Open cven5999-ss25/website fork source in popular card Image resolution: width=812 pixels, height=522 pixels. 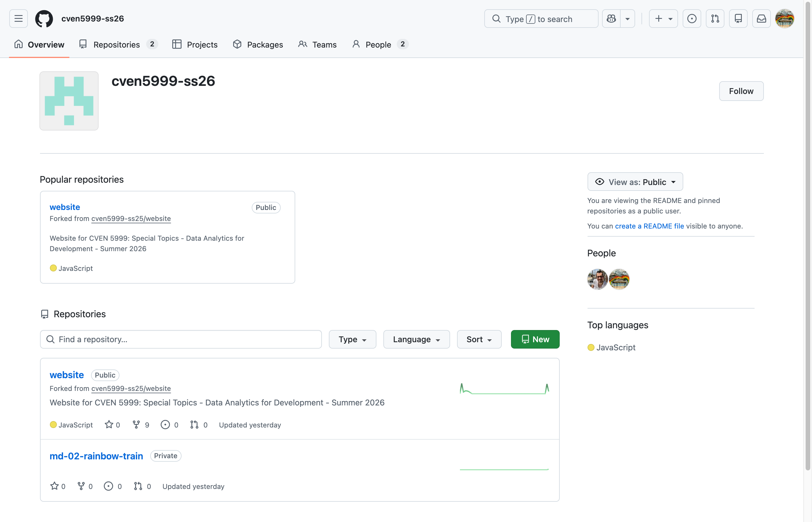(131, 219)
